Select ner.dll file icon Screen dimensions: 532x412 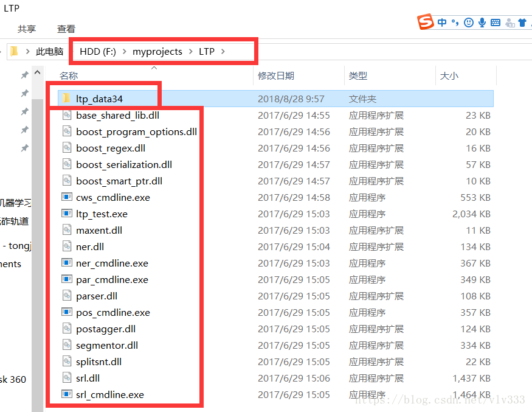67,246
